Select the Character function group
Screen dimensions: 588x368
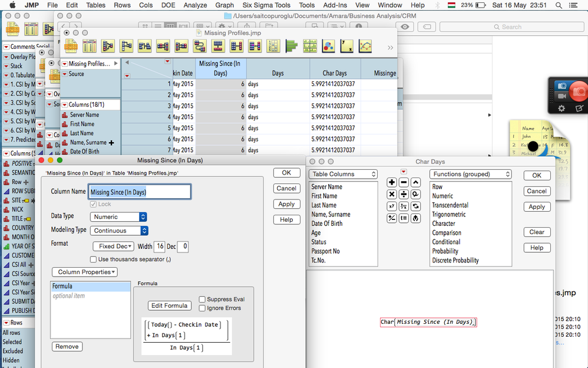coord(444,224)
